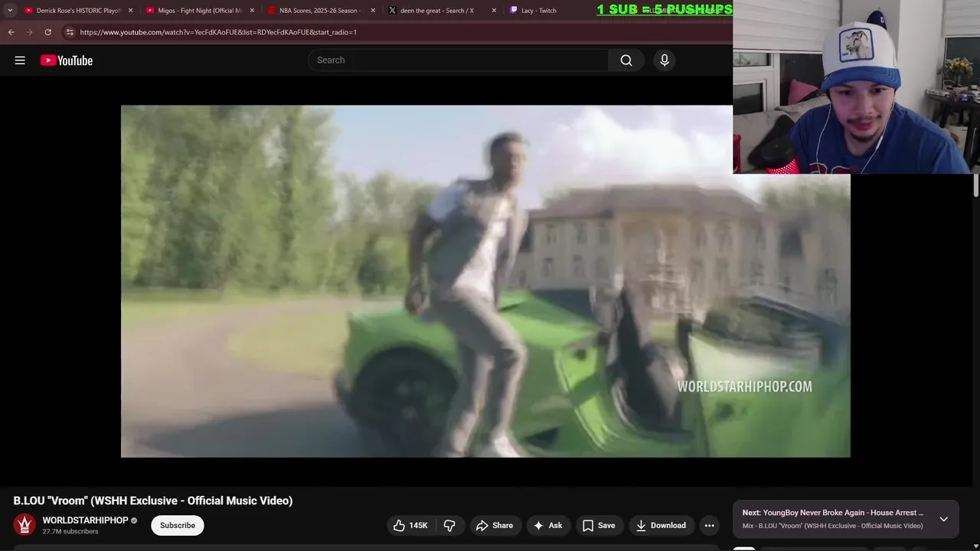Switch to the Lacy - Twitch tab

(x=538, y=11)
